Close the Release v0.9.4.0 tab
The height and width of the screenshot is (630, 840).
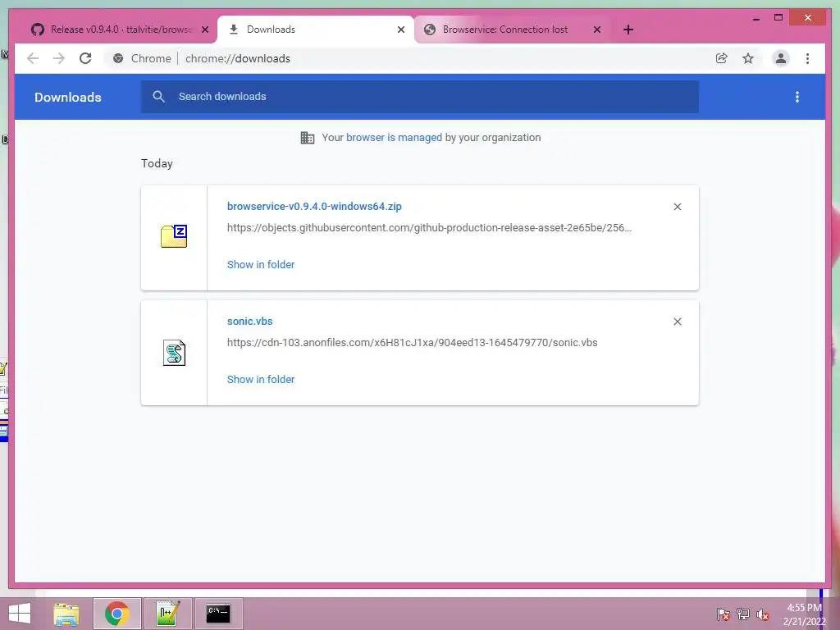(x=204, y=30)
